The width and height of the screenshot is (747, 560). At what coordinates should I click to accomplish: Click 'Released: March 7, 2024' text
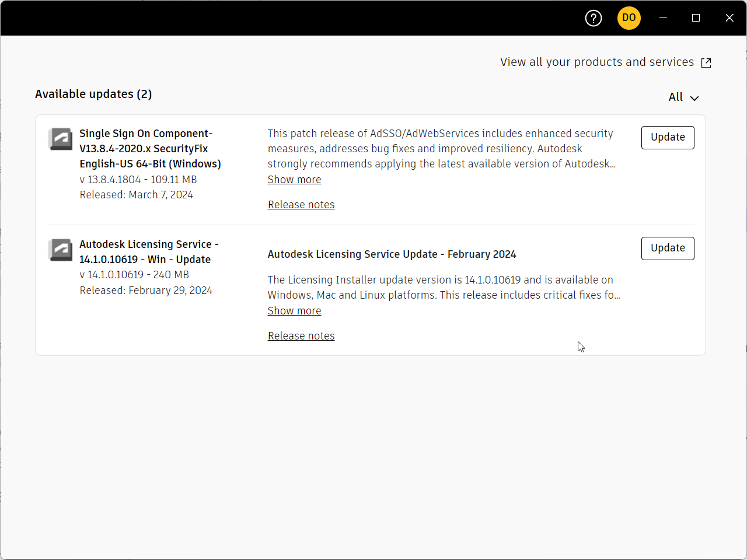tap(137, 195)
